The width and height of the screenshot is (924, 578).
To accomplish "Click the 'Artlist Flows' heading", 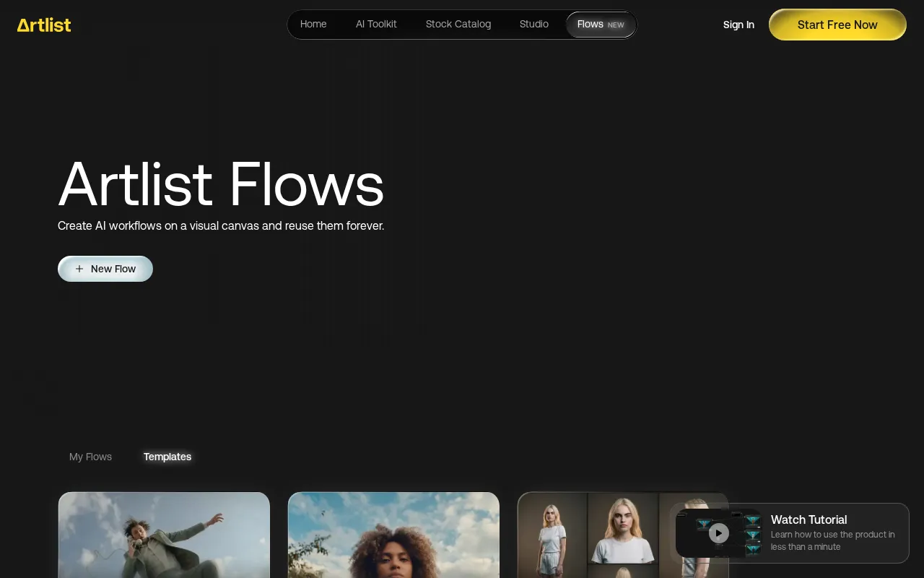I will pos(221,184).
